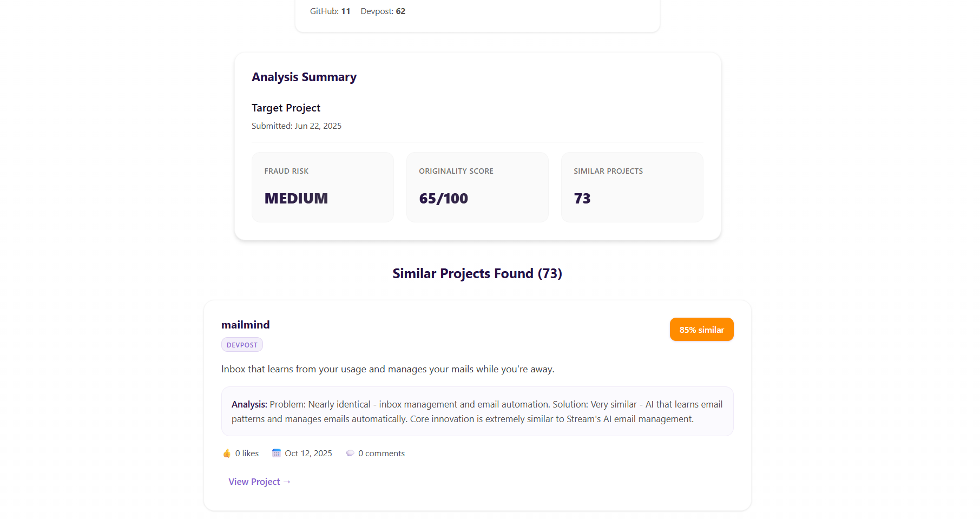
Task: Click the 0 comments label
Action: tap(382, 454)
